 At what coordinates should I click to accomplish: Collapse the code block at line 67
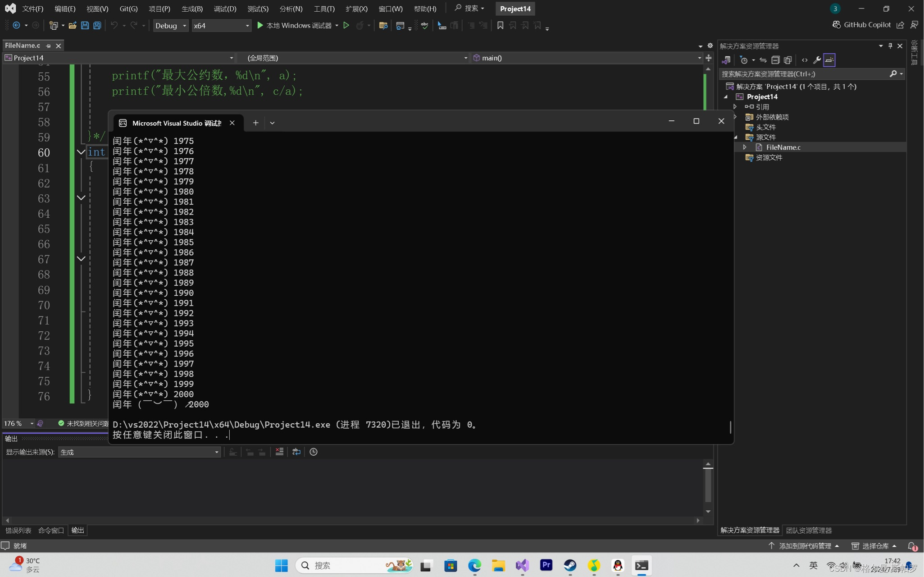81,259
